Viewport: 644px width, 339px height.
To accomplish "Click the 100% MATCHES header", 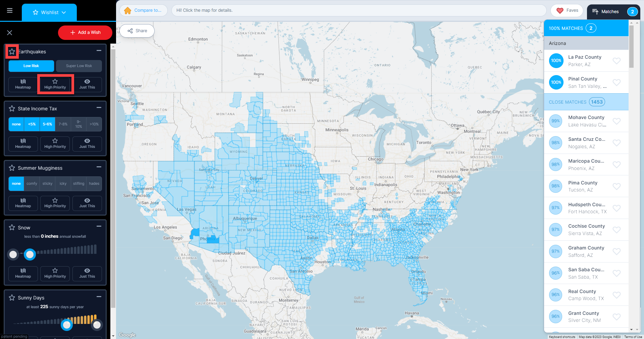I will pos(586,28).
